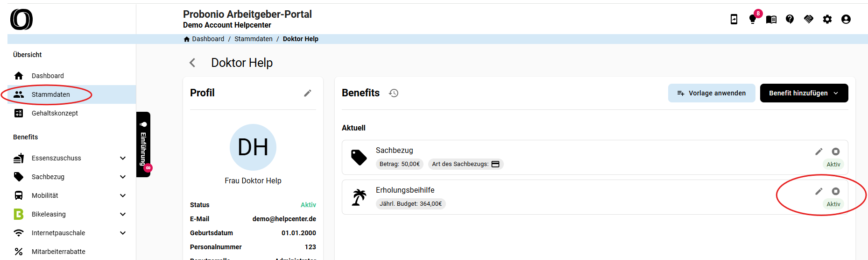Screen dimensions: 868x260
Task: Follow Stammdaten breadcrumb link
Action: click(254, 39)
